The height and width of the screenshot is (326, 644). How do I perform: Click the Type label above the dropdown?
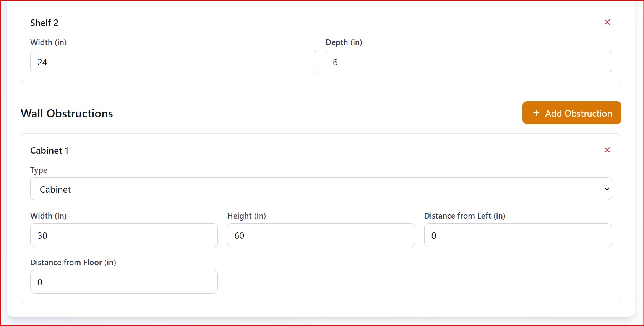39,170
